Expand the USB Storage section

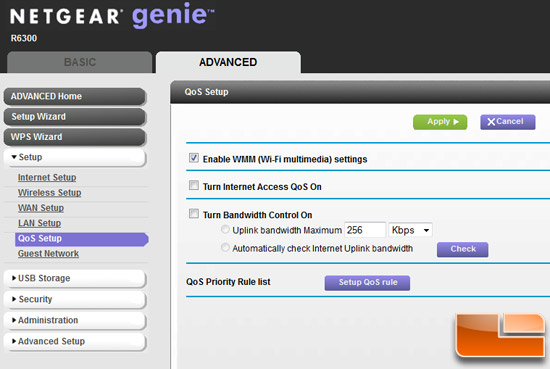tap(75, 278)
